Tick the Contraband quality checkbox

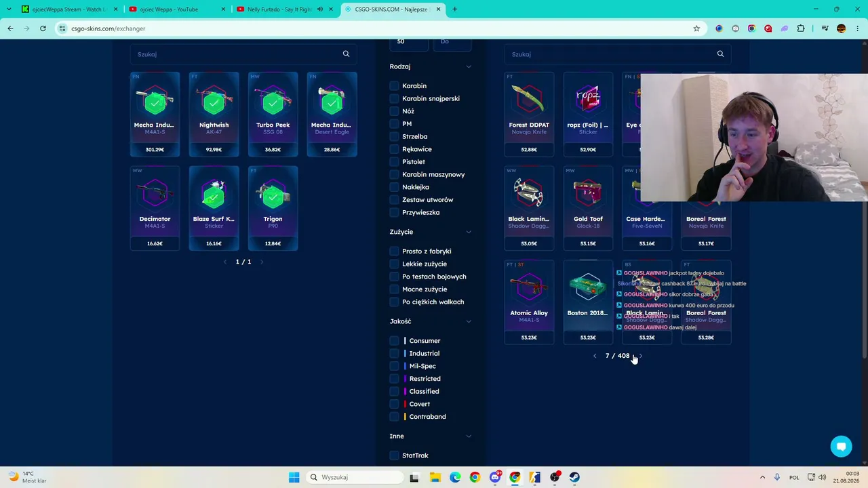pyautogui.click(x=394, y=417)
